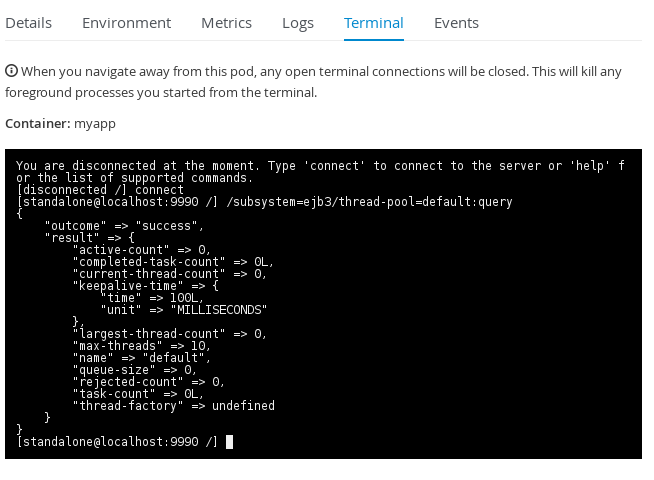654x480 pixels.
Task: Click the "keepalive-time" => { line
Action: (146, 286)
